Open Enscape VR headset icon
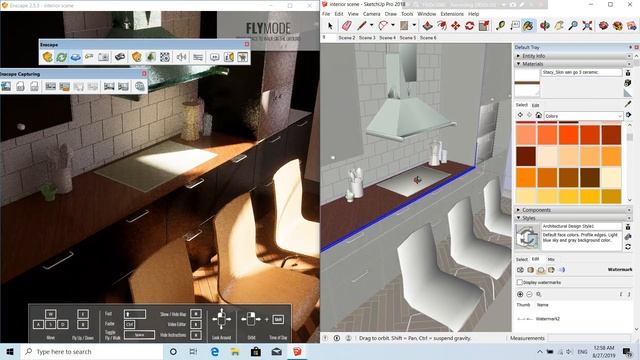The height and width of the screenshot is (360, 640). click(120, 57)
